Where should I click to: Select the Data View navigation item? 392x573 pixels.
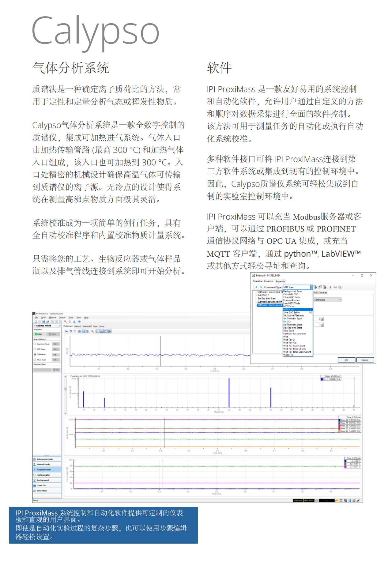point(47,491)
